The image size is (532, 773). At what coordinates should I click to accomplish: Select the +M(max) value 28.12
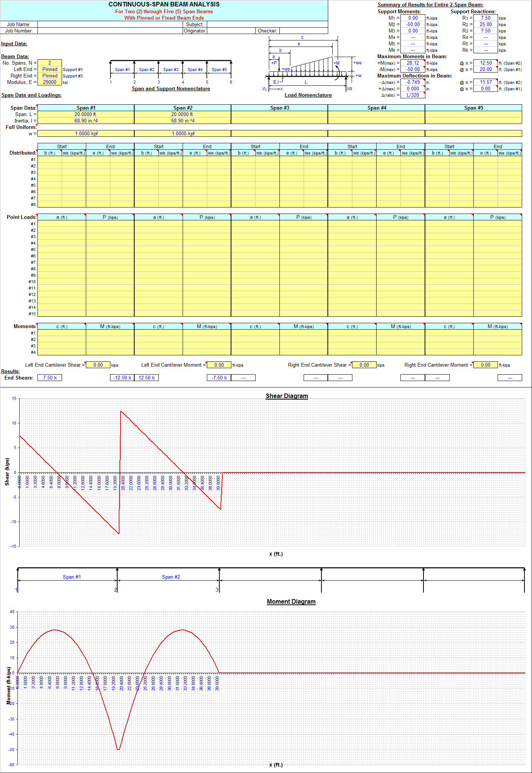[413, 63]
